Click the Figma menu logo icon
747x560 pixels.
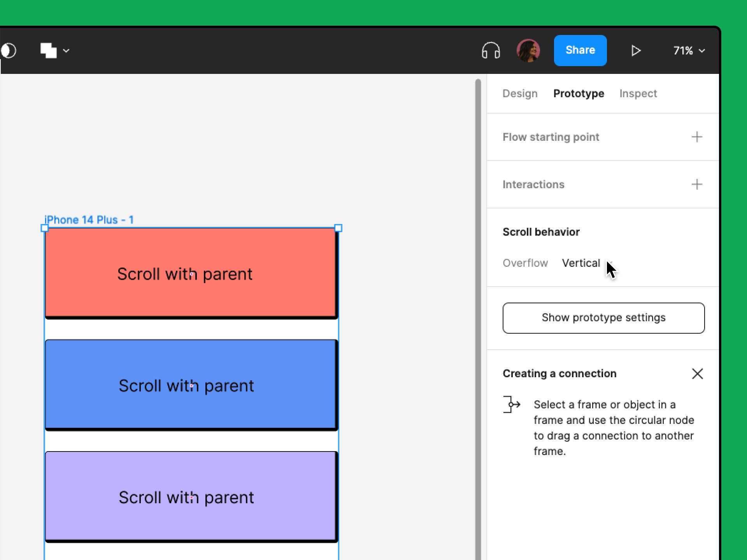tap(9, 49)
